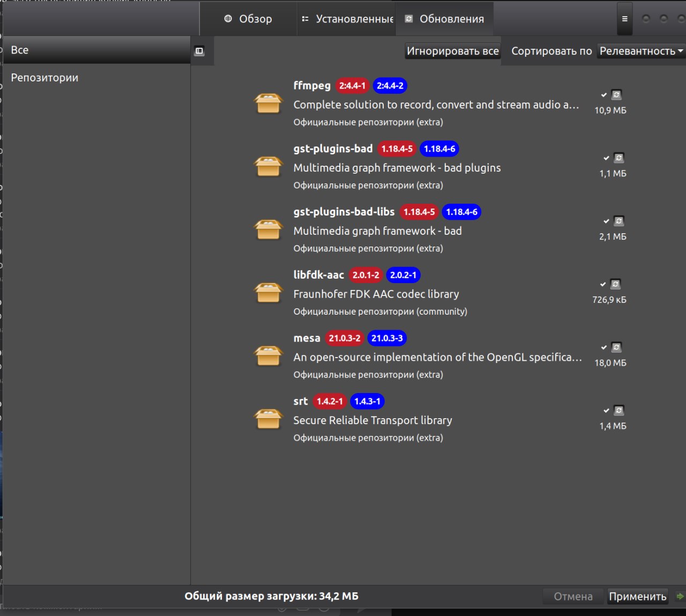
Task: Click the Отмена button
Action: tap(573, 596)
